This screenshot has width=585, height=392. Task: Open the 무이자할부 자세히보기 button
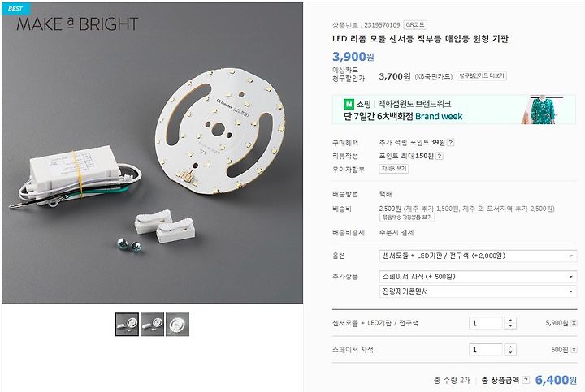(394, 169)
